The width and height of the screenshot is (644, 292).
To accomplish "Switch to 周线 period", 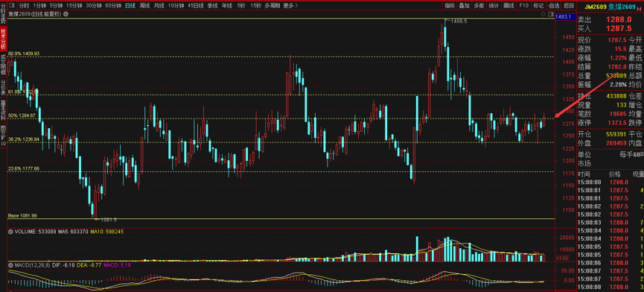I will [x=144, y=6].
